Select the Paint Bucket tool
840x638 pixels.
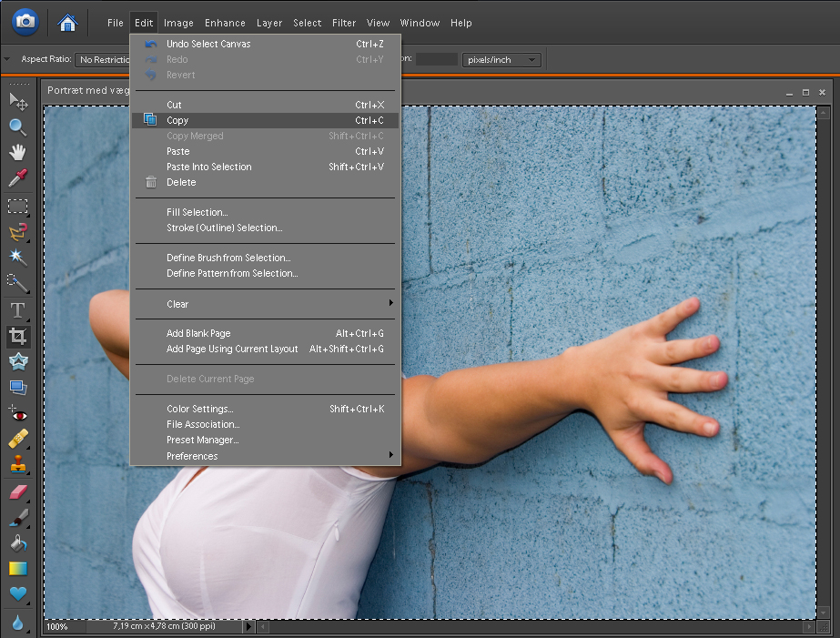coord(17,543)
